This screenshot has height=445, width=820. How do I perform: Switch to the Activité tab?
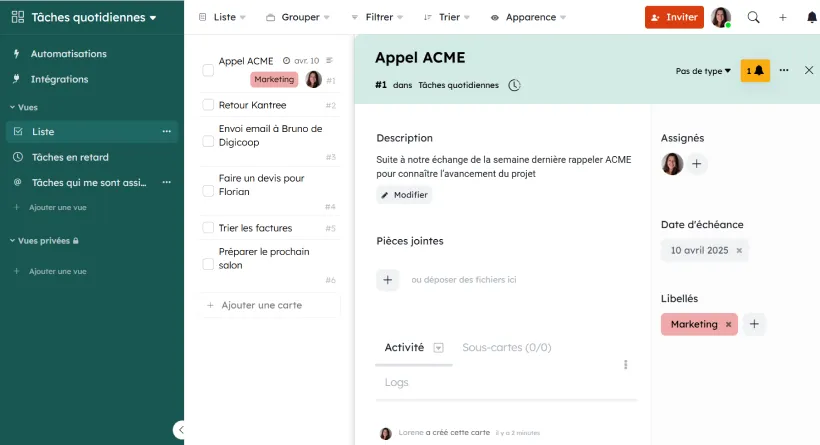point(404,348)
